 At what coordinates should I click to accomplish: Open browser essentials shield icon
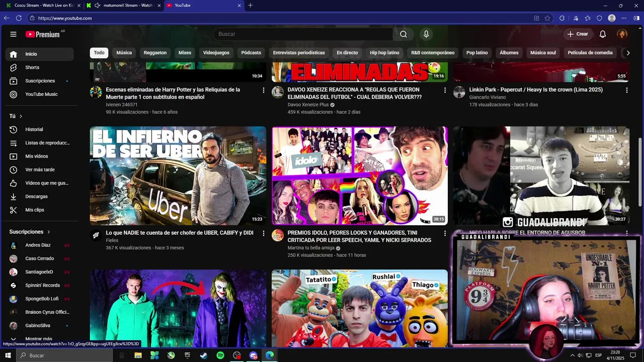tap(599, 18)
